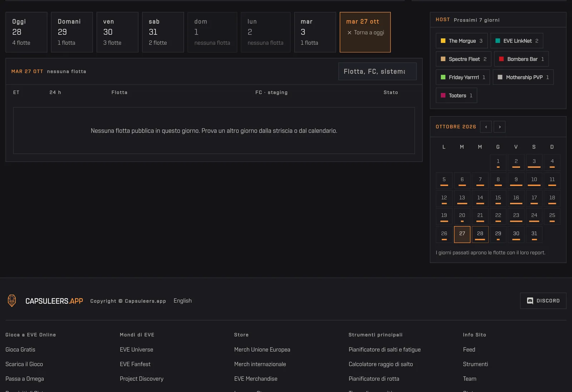Open the Merch Unione Europea link
The image size is (572, 392).
click(x=262, y=349)
